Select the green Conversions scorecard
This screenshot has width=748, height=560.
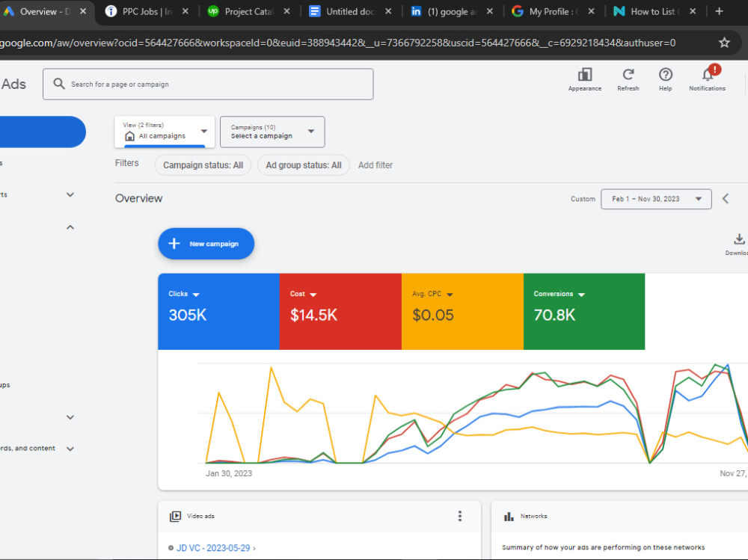pos(584,312)
